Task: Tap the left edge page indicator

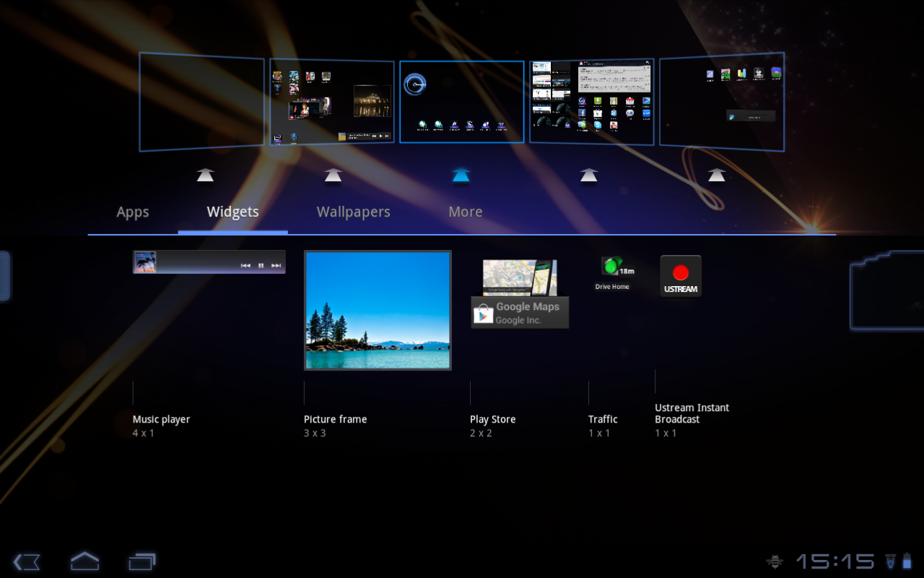Action: coord(4,275)
